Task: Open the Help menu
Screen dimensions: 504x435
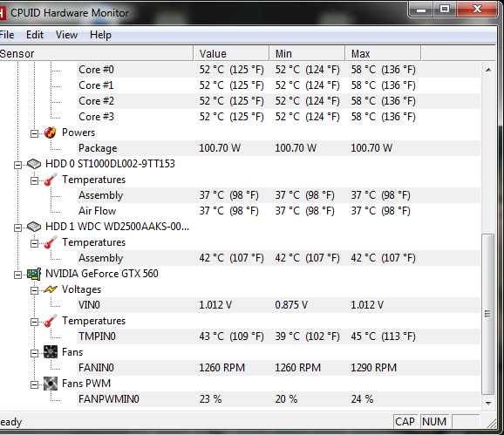Action: [100, 35]
